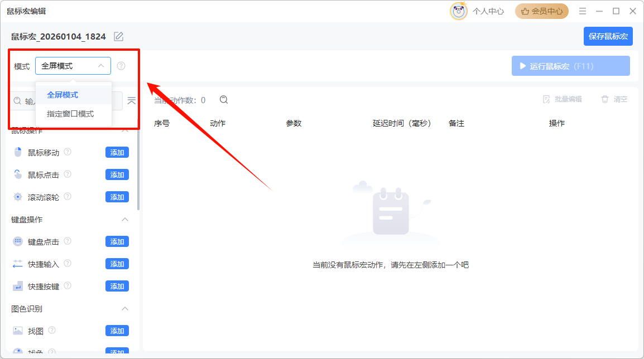Collapse the 图色识别 section
The width and height of the screenshot is (644, 359).
pos(125,308)
